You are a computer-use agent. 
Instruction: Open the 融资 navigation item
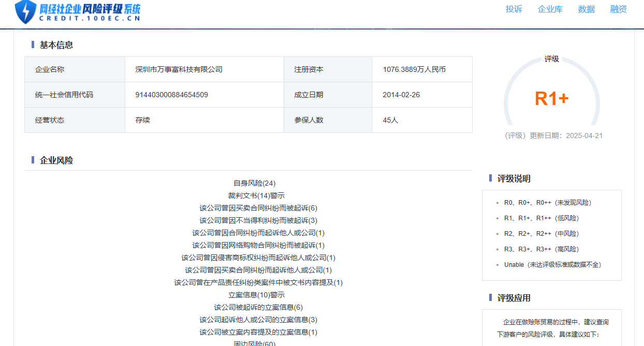tap(619, 9)
